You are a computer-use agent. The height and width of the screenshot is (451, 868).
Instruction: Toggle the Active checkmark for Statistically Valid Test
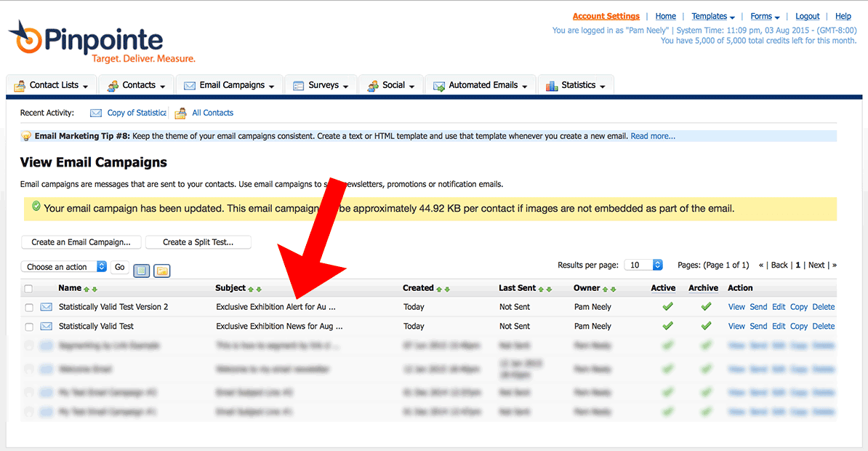667,326
